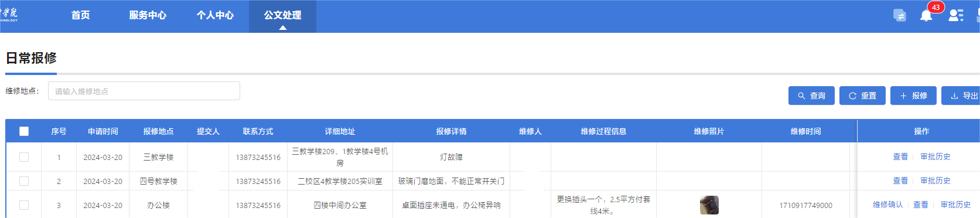Click 查看 for the 办公楼 row
This screenshot has height=218, width=980.
tap(921, 205)
